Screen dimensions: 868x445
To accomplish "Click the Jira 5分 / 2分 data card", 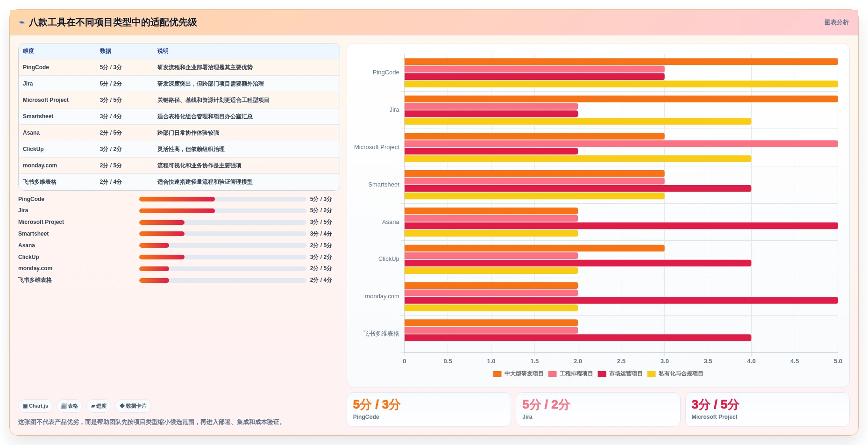I will pos(598,409).
